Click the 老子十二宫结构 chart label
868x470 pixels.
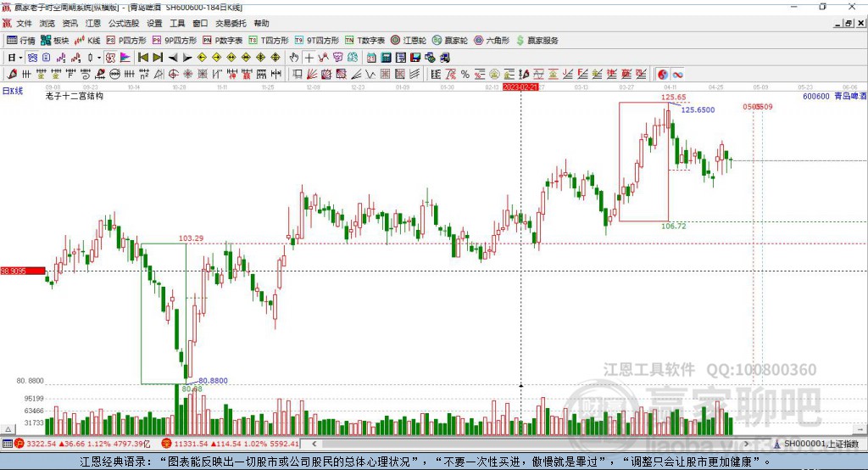pyautogui.click(x=75, y=96)
